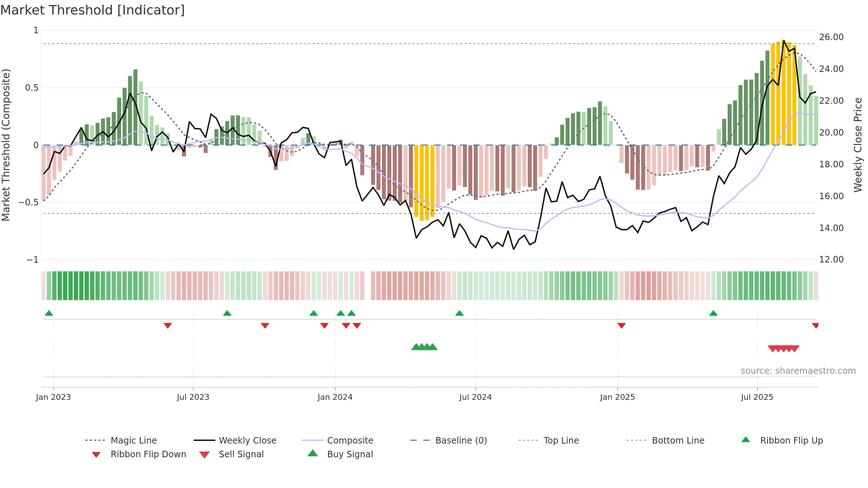Click the green buy signal cluster in spring 2024

424,347
